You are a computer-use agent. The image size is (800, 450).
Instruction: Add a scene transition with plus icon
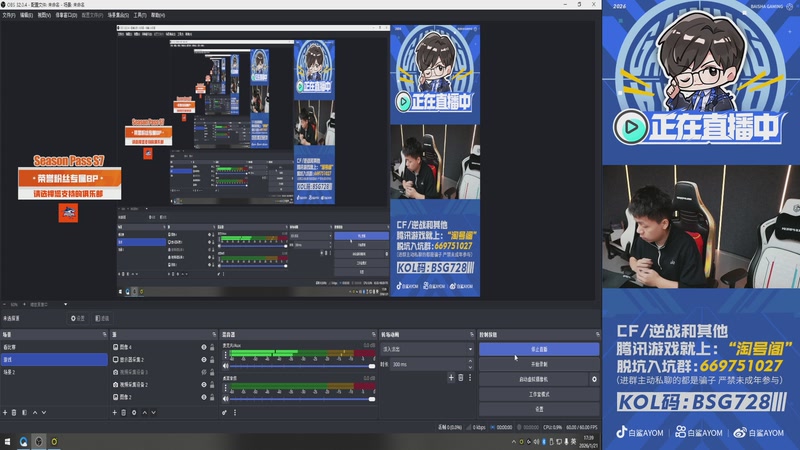tap(451, 378)
